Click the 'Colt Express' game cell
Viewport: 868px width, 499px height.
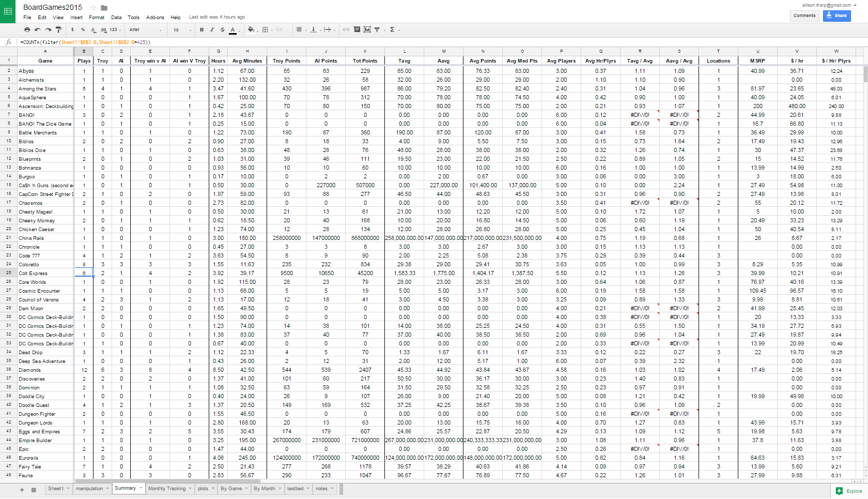(45, 273)
